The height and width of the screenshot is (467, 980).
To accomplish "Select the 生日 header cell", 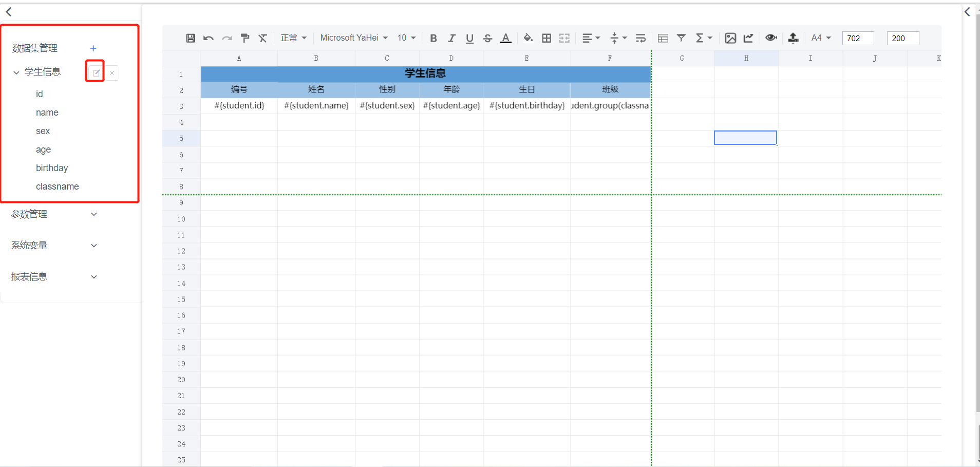I will tap(527, 90).
